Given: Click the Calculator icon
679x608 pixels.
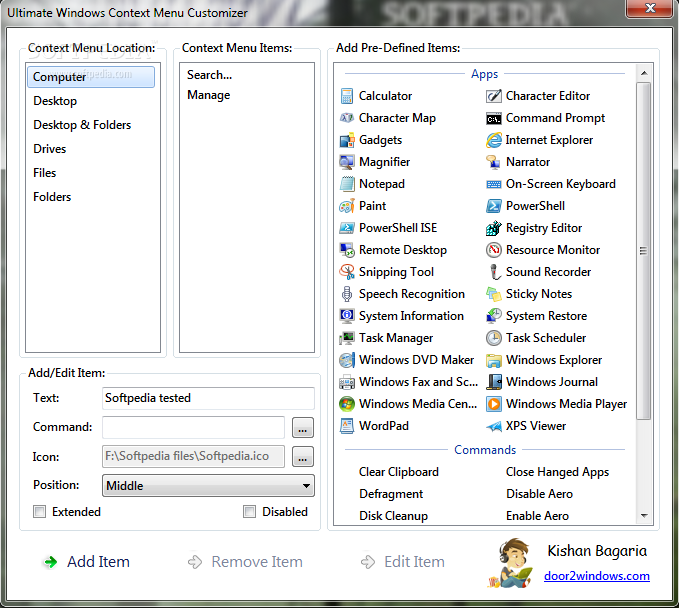Looking at the screenshot, I should click(346, 96).
